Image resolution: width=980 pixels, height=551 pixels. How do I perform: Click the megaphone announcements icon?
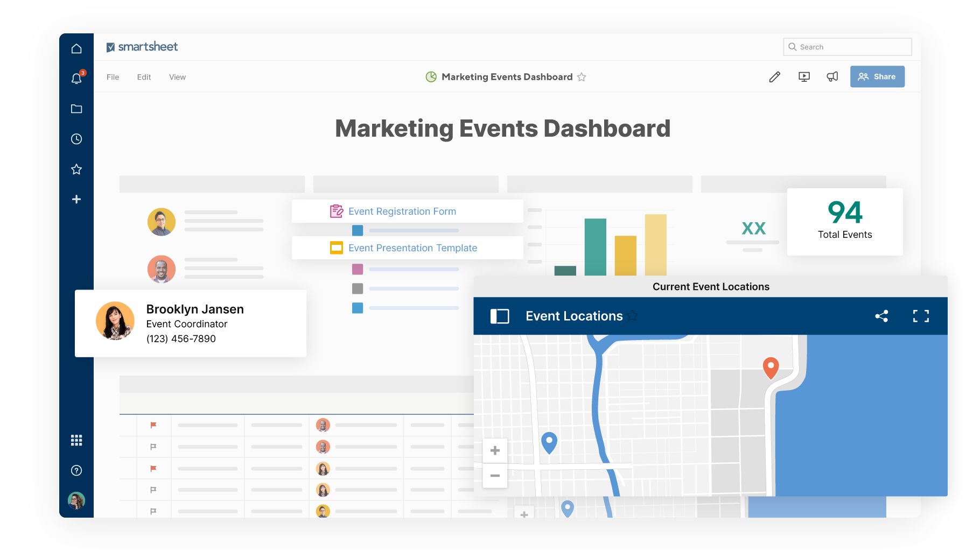[832, 77]
